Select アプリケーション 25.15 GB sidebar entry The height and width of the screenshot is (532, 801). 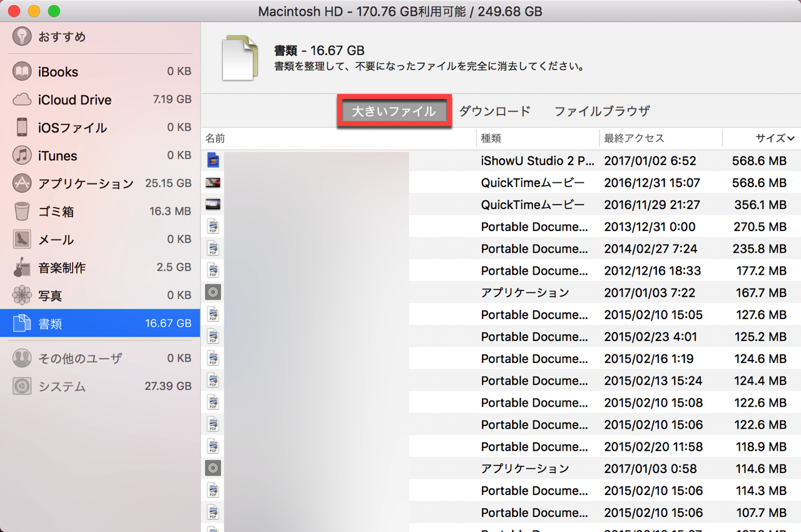tap(100, 183)
